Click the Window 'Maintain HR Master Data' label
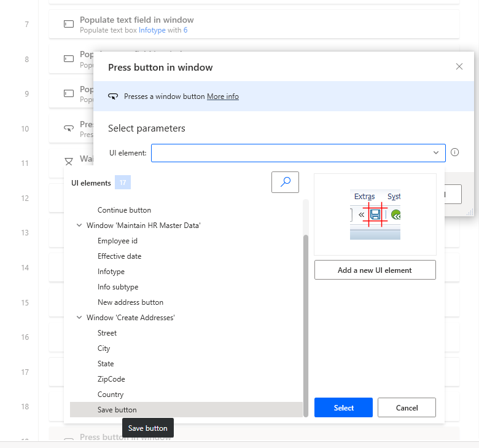Image resolution: width=479 pixels, height=448 pixels. pos(144,226)
